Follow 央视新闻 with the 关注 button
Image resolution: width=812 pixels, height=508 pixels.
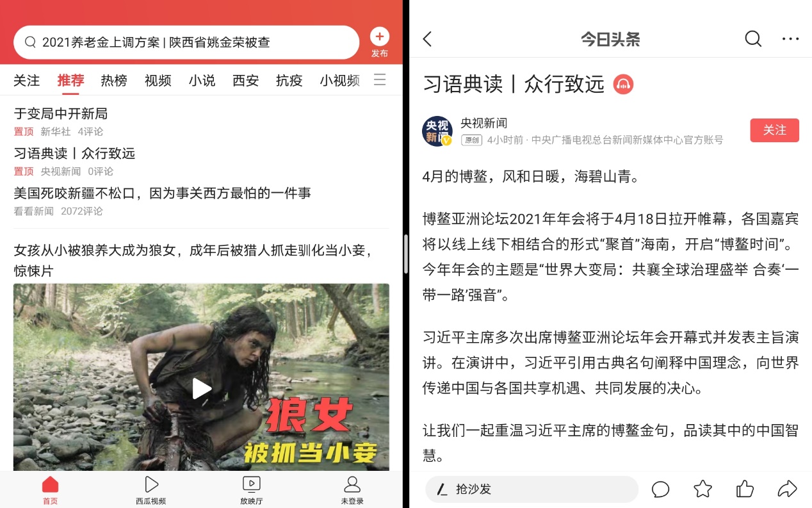coord(774,130)
